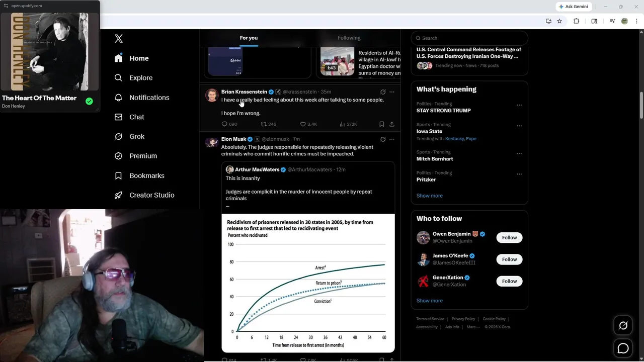Open the Cookie Policy link
The image size is (644, 362).
click(x=494, y=319)
